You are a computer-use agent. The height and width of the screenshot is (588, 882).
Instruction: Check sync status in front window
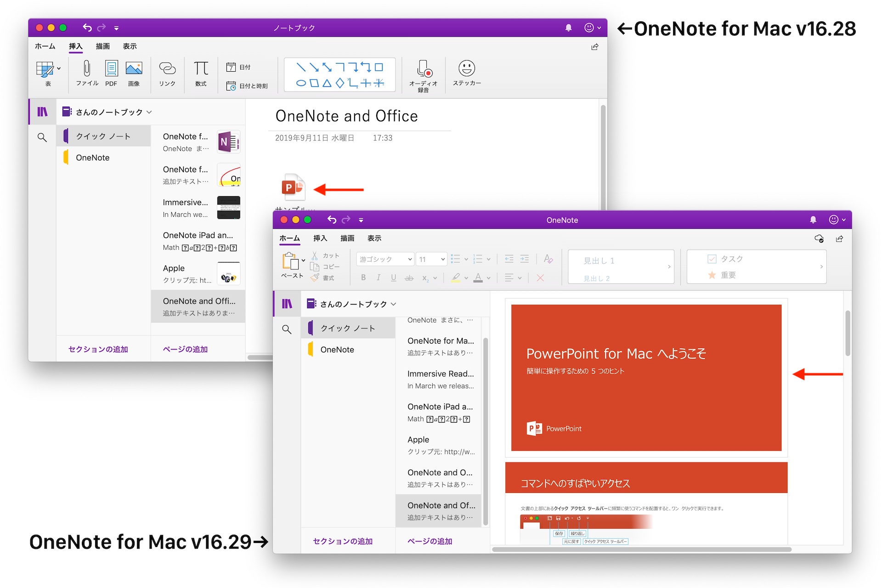819,238
